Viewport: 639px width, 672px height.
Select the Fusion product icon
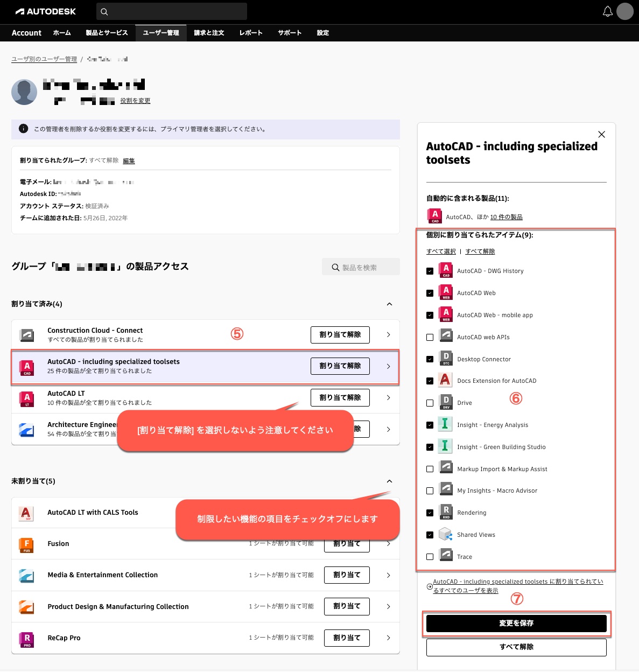[26, 544]
